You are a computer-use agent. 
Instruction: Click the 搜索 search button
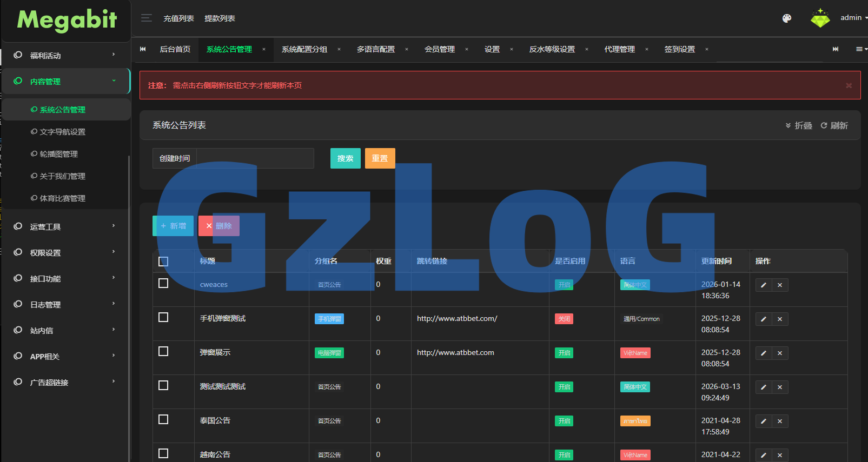point(345,158)
